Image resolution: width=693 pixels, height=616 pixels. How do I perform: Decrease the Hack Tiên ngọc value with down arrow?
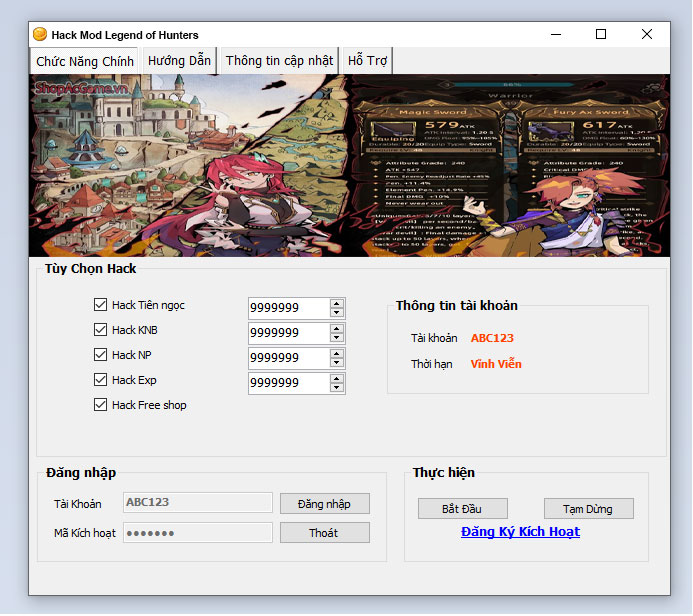click(x=337, y=313)
